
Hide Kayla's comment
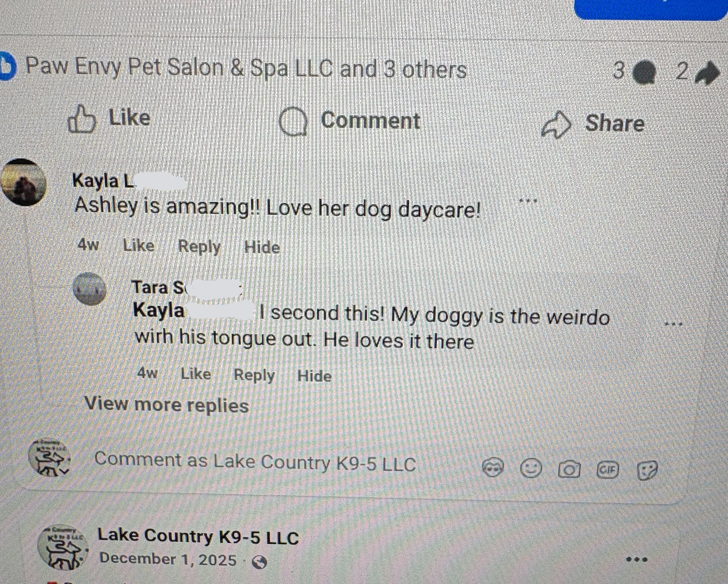click(x=262, y=247)
